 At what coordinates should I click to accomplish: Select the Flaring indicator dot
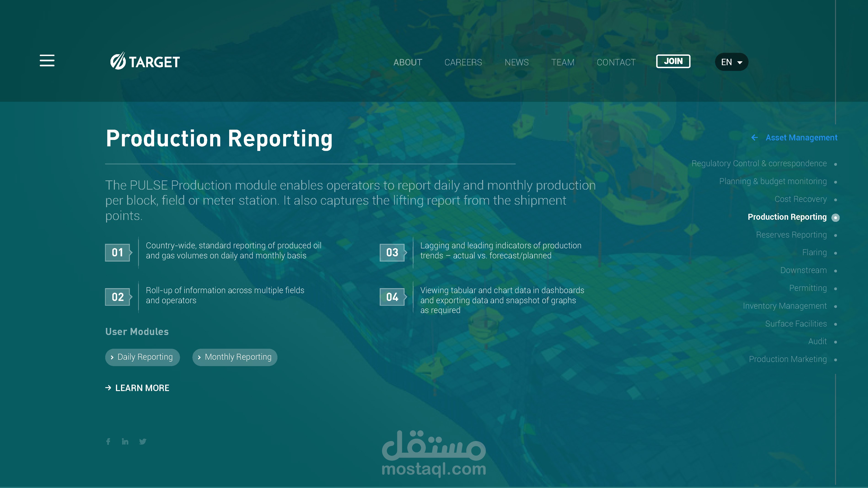point(835,253)
